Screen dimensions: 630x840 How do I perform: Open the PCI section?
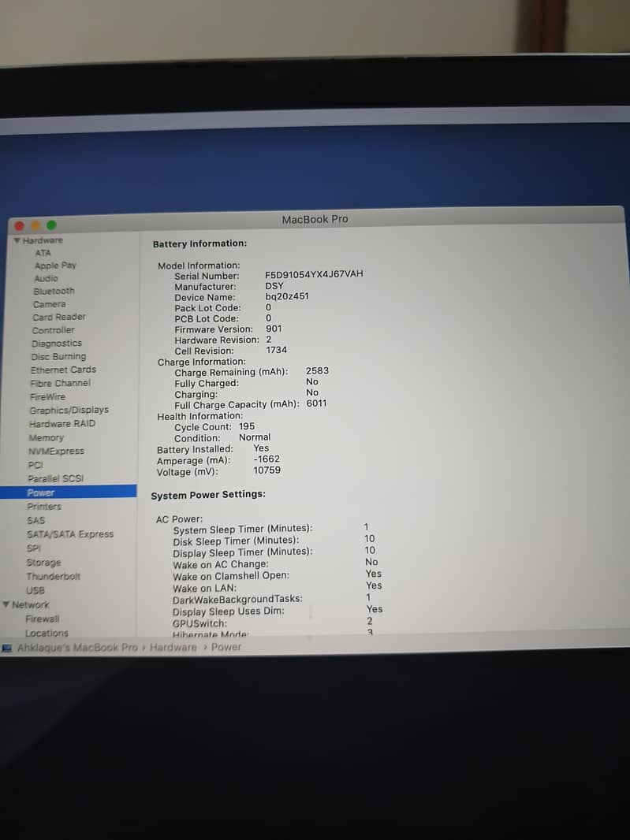pos(35,465)
